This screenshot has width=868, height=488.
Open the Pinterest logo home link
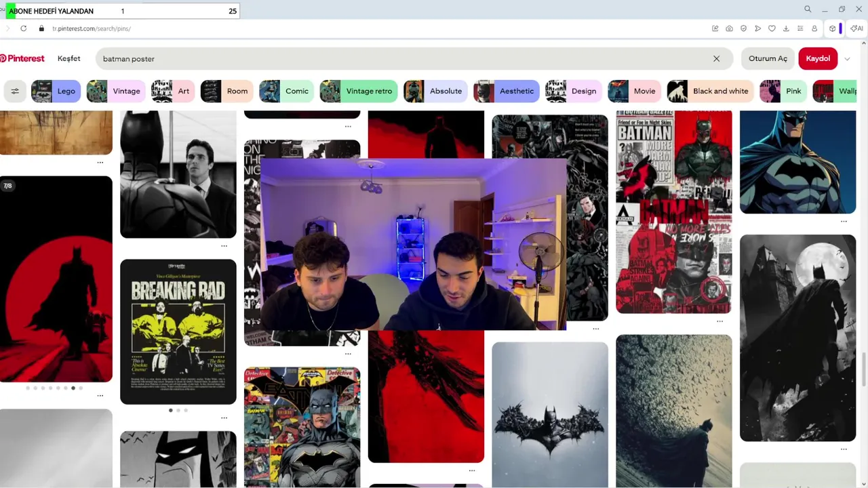22,58
